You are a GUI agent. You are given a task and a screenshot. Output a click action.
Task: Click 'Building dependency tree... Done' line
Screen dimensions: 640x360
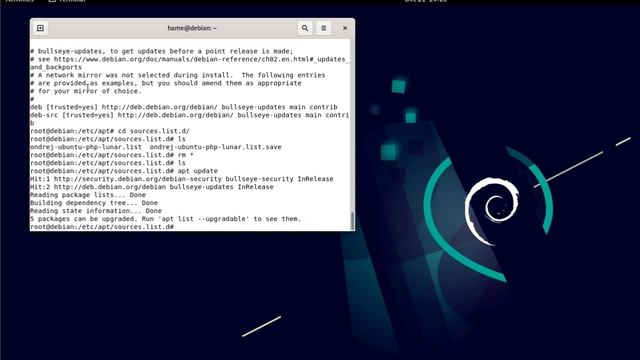click(x=94, y=203)
